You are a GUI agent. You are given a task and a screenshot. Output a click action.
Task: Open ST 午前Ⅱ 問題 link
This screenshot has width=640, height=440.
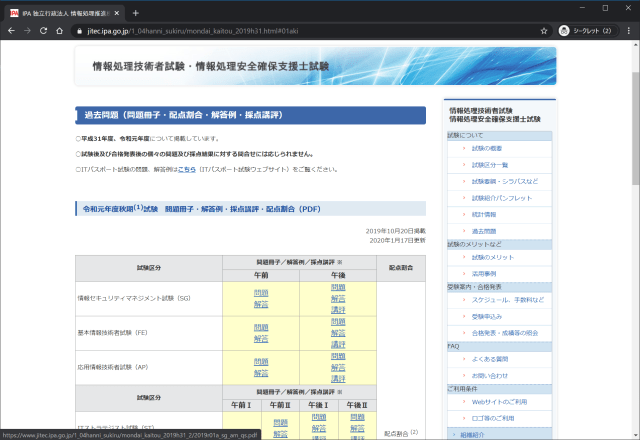pos(280,423)
